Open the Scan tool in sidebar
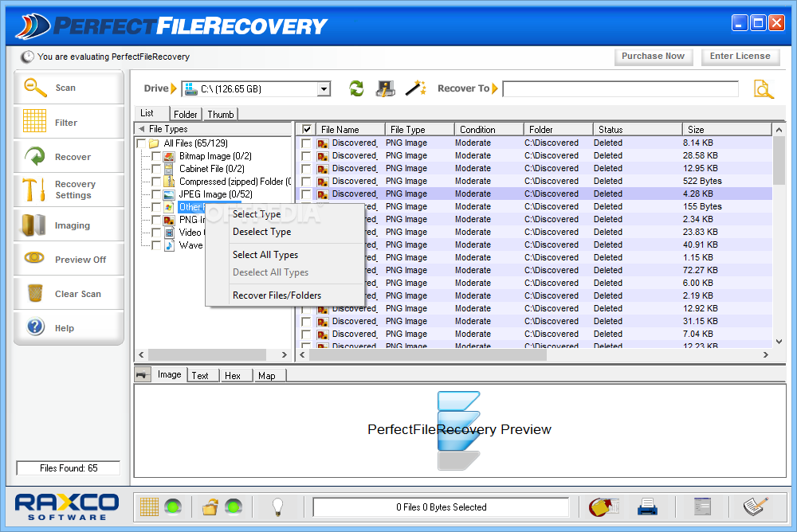Image resolution: width=797 pixels, height=532 pixels. (69, 88)
